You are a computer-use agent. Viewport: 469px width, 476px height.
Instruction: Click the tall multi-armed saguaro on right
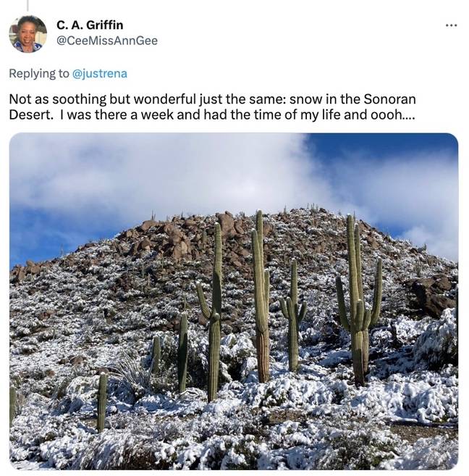[359, 301]
